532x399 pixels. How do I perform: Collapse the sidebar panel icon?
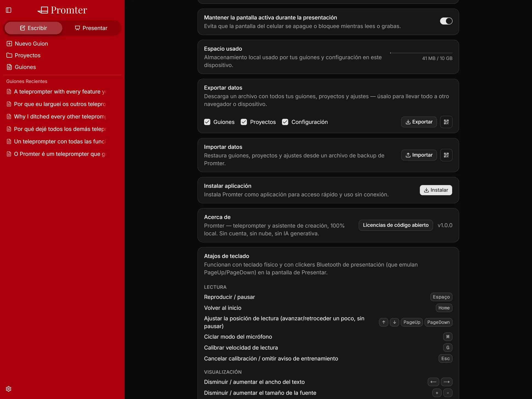point(9,10)
